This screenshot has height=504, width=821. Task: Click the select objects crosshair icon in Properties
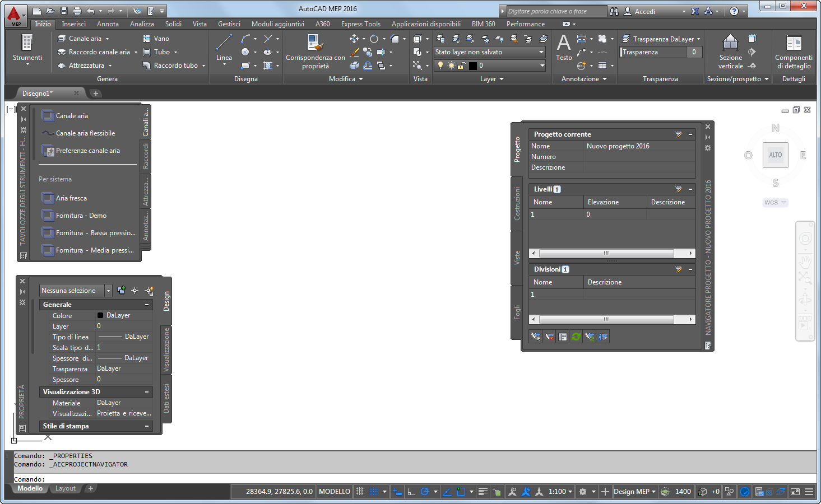pos(134,290)
